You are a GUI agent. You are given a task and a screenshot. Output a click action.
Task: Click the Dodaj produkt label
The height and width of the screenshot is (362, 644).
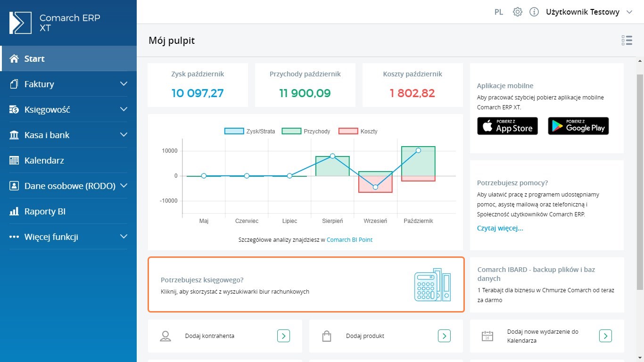tap(365, 336)
